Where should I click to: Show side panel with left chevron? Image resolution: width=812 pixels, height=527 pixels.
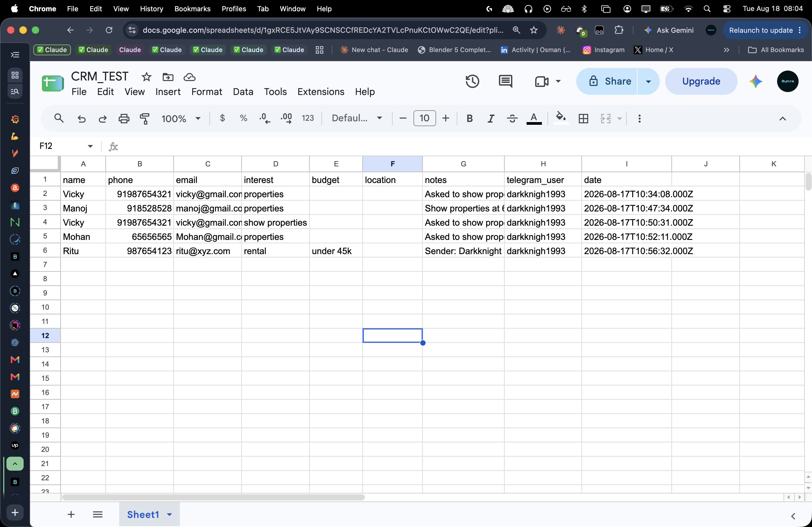793,516
